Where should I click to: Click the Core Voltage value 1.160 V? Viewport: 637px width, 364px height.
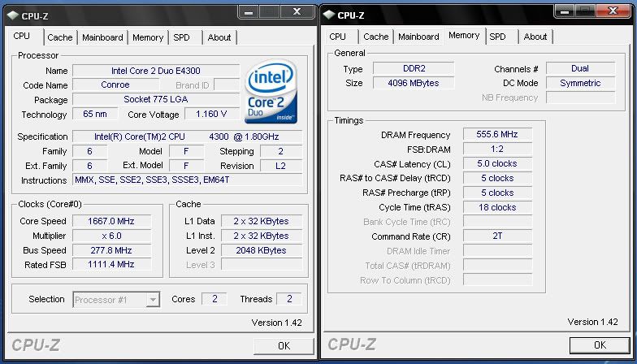tap(211, 114)
